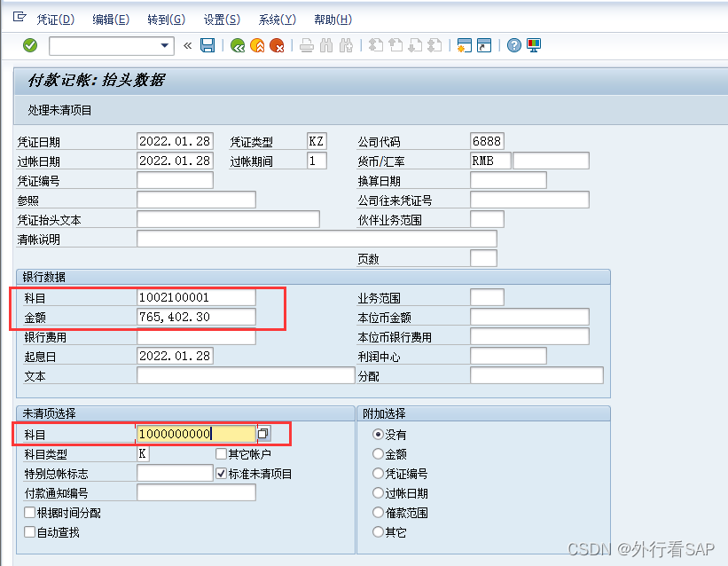Uncheck the 标准未清项目 checkbox
The width and height of the screenshot is (728, 566).
222,474
